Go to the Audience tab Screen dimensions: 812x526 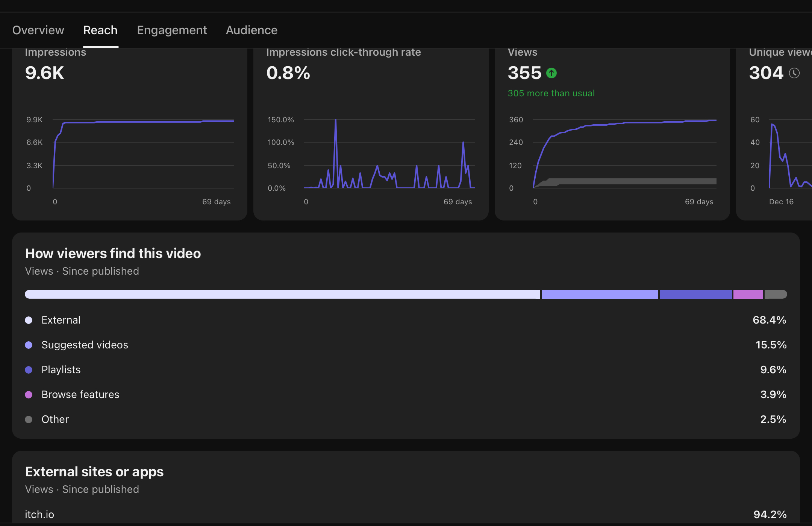tap(251, 30)
